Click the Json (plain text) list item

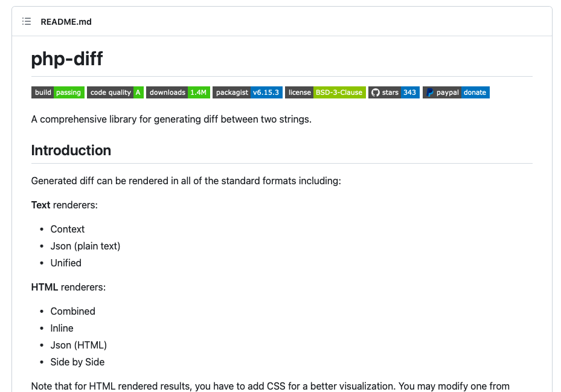tap(85, 246)
